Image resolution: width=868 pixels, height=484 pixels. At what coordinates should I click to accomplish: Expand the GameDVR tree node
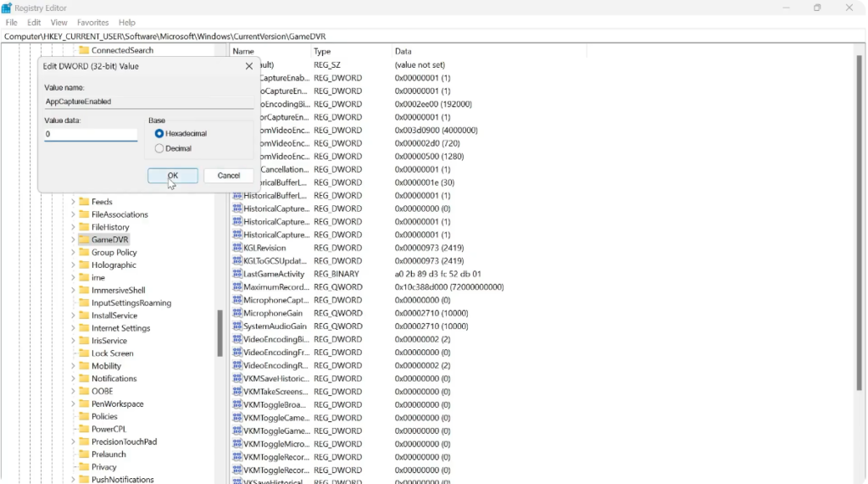pyautogui.click(x=73, y=240)
